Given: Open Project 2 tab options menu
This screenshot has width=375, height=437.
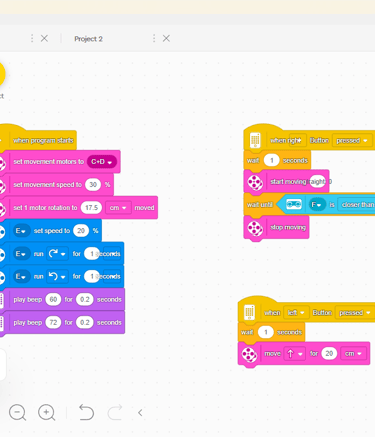Looking at the screenshot, I should 154,38.
